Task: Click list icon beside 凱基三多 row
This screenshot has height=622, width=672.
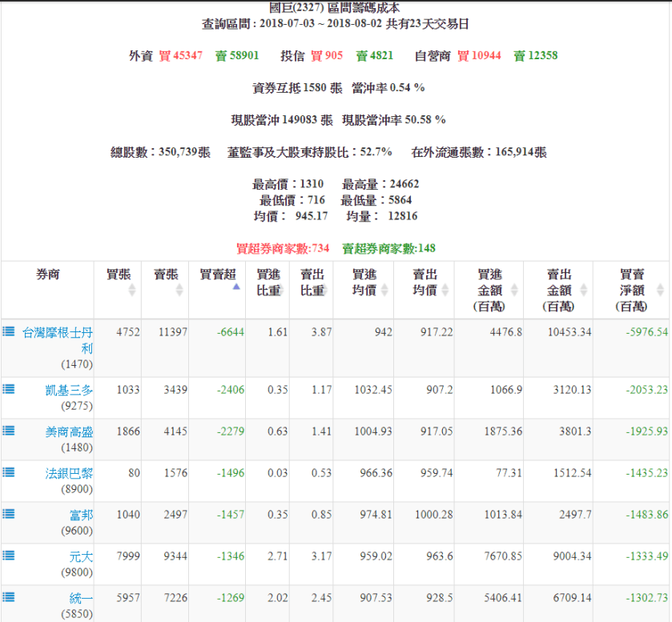Action: tap(9, 389)
